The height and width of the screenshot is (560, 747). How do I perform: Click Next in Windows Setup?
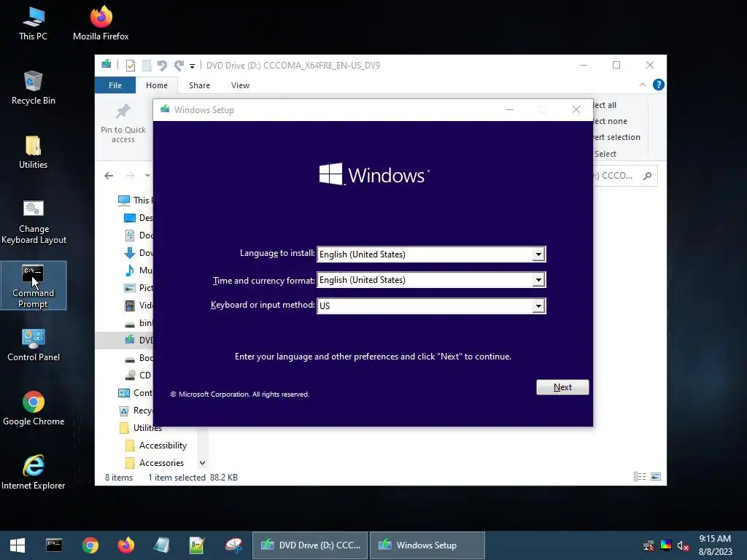562,387
